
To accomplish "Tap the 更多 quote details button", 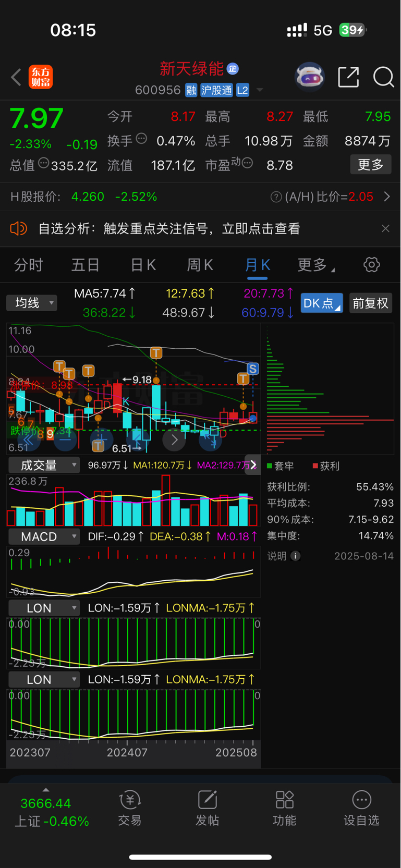I will pos(371,165).
